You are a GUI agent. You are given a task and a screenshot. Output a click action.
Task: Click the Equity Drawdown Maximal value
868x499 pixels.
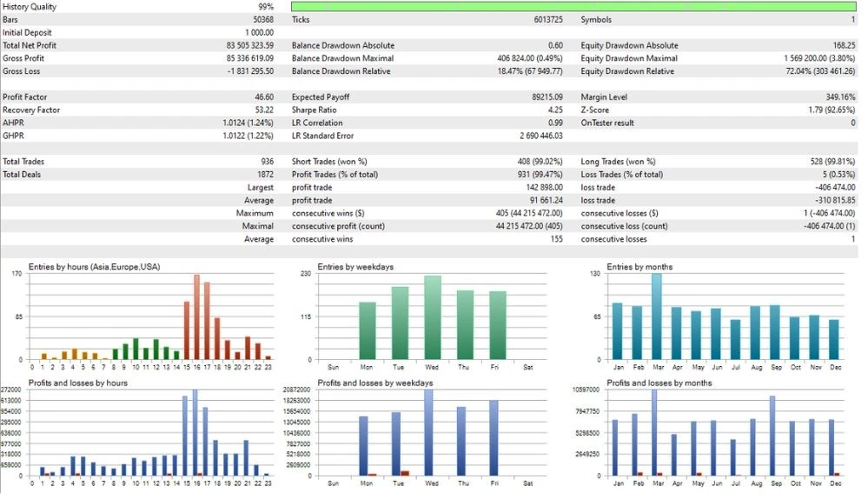point(819,58)
